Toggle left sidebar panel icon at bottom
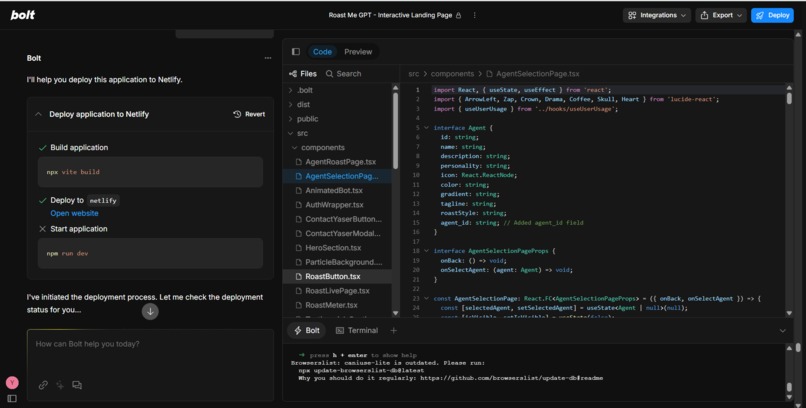This screenshot has width=806, height=408. pos(12,398)
